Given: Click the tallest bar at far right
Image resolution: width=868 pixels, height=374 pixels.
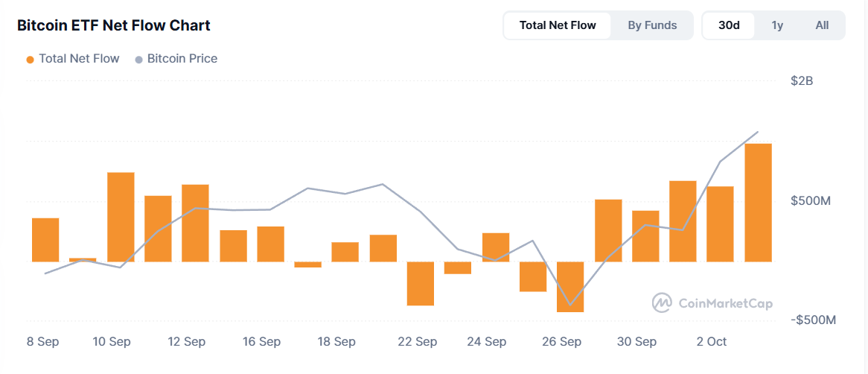Looking at the screenshot, I should [758, 202].
